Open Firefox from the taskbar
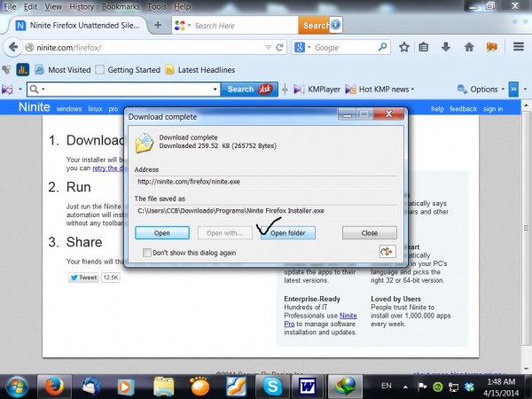Viewport: 532px width, 399px height. (54, 387)
